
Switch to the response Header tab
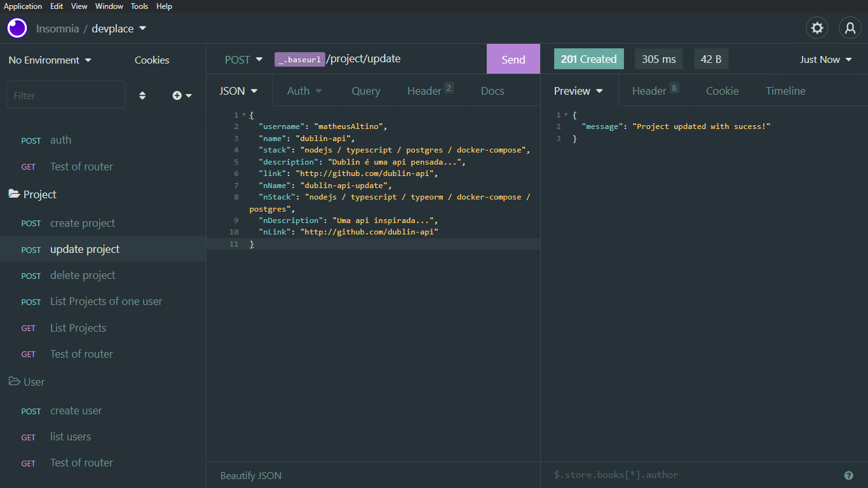[x=655, y=91]
